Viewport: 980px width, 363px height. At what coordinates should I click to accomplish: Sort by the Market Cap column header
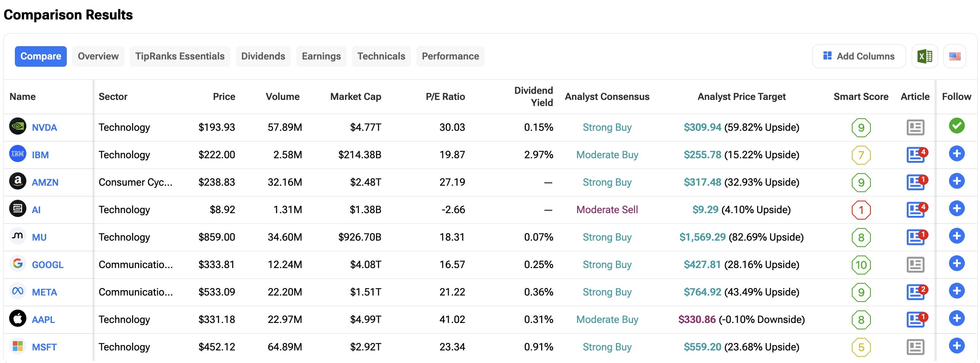356,97
